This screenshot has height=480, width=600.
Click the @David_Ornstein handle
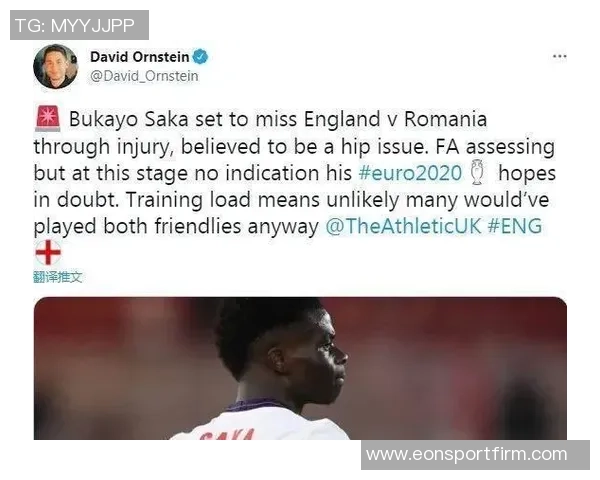click(x=144, y=76)
